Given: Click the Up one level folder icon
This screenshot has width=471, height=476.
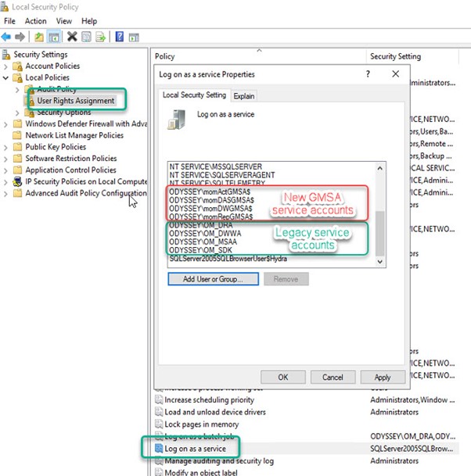Looking at the screenshot, I should 39,37.
